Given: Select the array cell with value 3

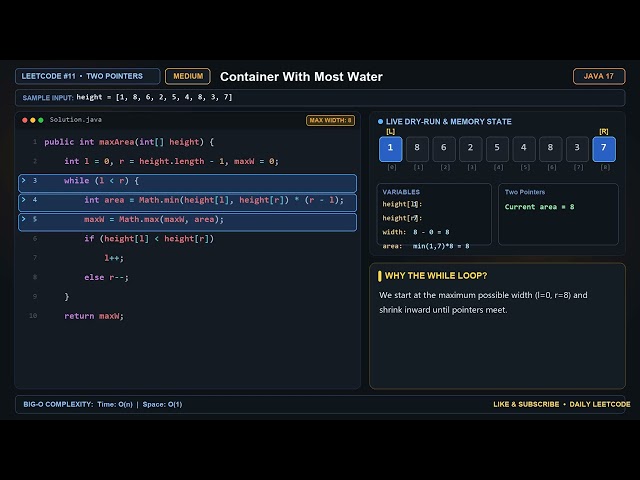Looking at the screenshot, I should click(x=577, y=149).
